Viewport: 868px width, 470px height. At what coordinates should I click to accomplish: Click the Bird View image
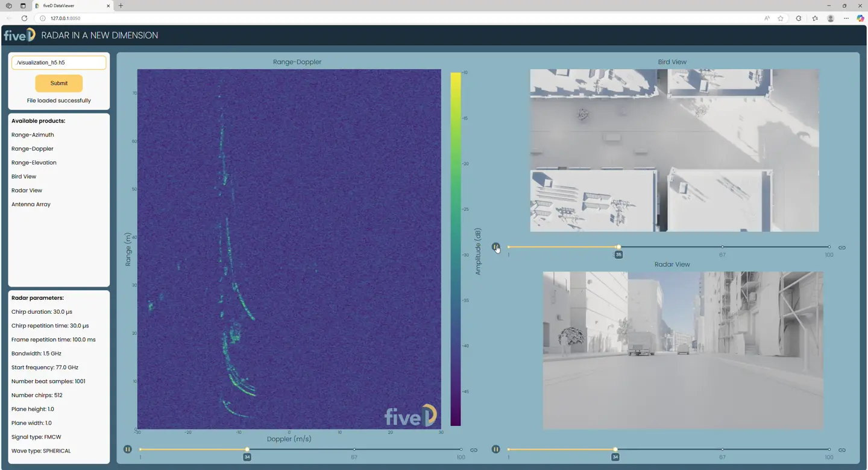click(675, 150)
